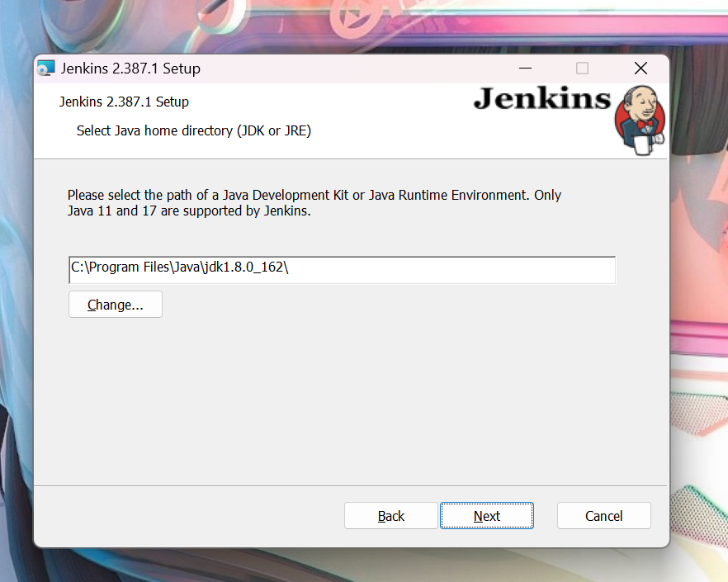The image size is (728, 582).
Task: Click the Change... button
Action: point(116,305)
